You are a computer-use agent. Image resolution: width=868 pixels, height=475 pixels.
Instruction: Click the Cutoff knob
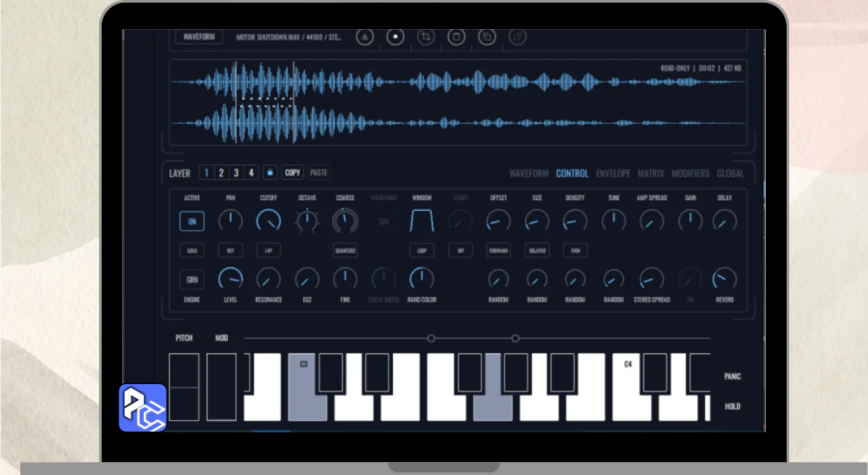(269, 221)
